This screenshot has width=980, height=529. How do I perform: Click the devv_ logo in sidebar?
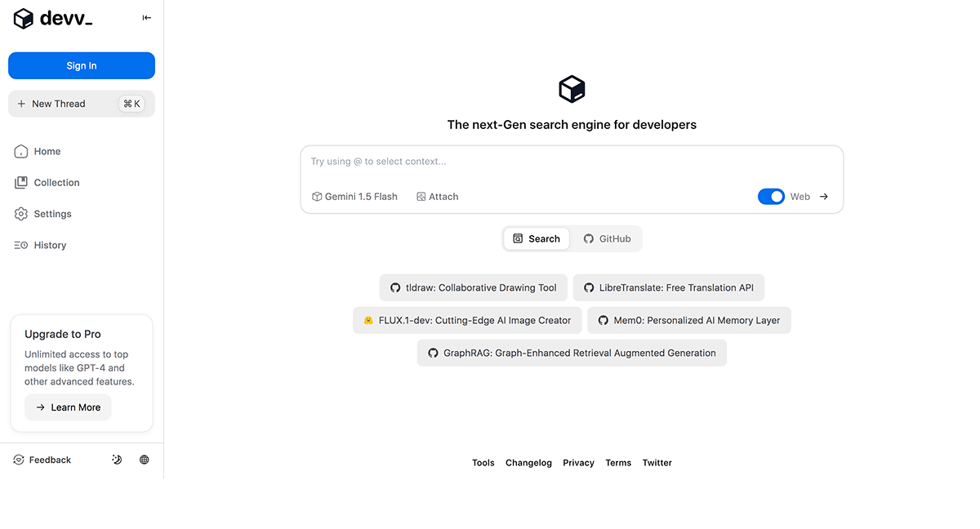coord(53,19)
